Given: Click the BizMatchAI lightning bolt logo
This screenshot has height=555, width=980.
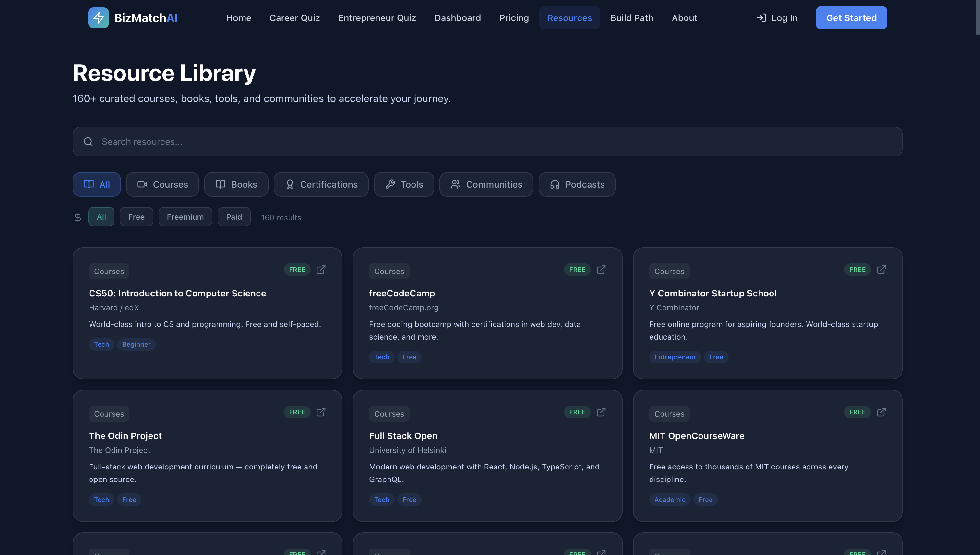Looking at the screenshot, I should coord(98,18).
